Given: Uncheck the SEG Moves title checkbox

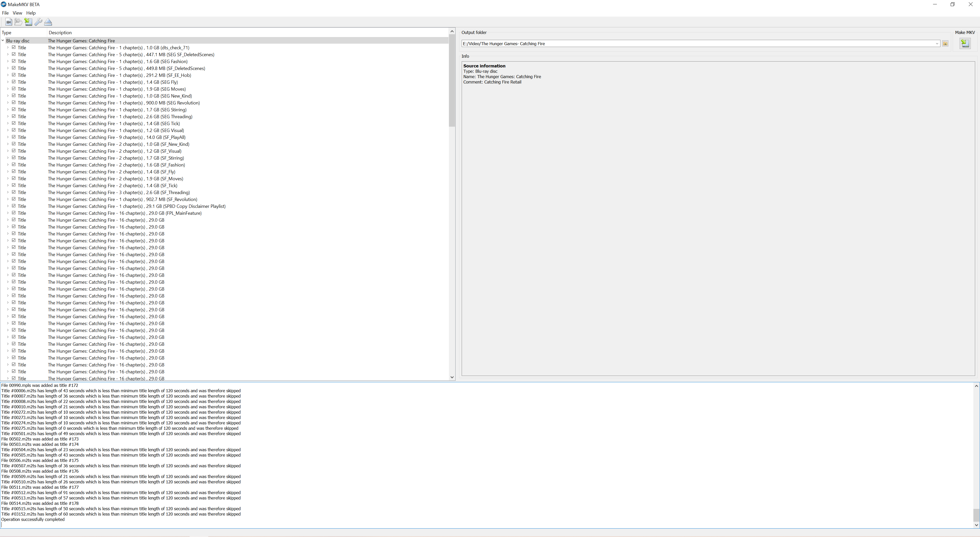Looking at the screenshot, I should point(14,89).
